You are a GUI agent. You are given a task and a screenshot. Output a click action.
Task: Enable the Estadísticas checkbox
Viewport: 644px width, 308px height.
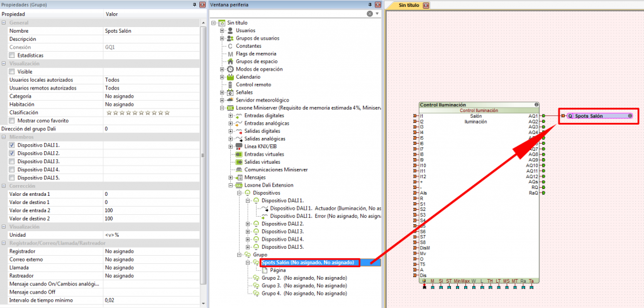[12, 55]
